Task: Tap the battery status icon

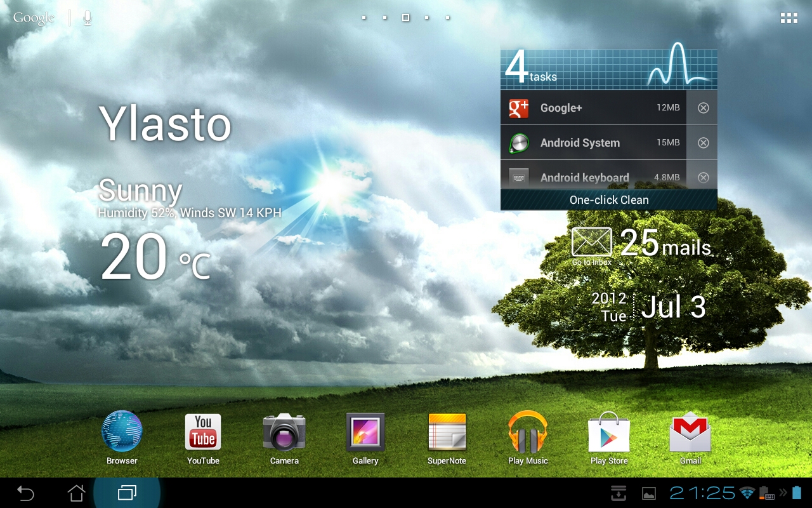Action: coord(797,493)
